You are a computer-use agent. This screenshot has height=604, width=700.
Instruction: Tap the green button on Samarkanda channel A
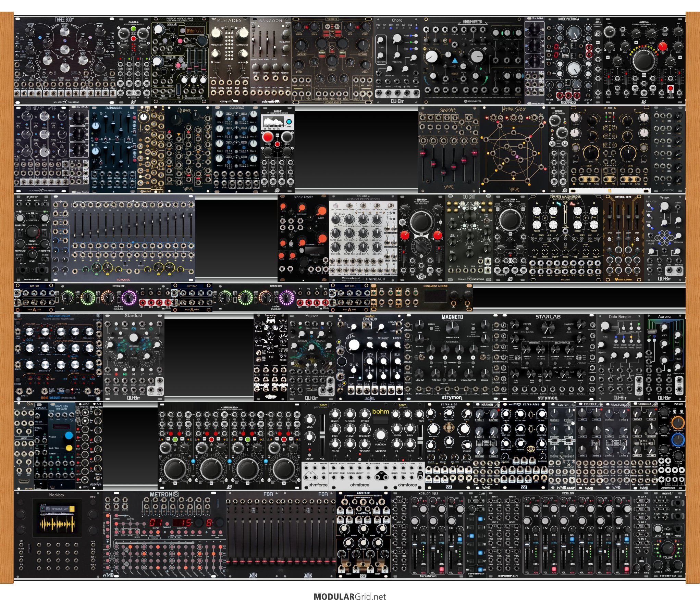[x=175, y=439]
